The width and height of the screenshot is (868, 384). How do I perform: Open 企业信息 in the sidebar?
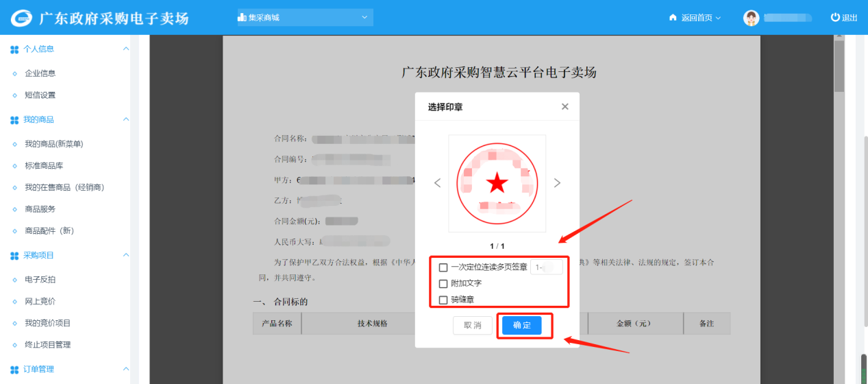coord(40,73)
